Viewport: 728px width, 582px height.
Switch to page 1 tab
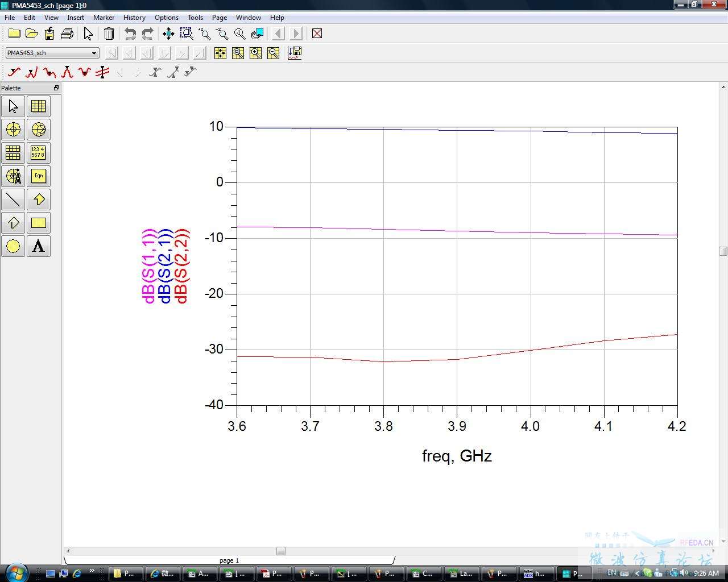(229, 560)
